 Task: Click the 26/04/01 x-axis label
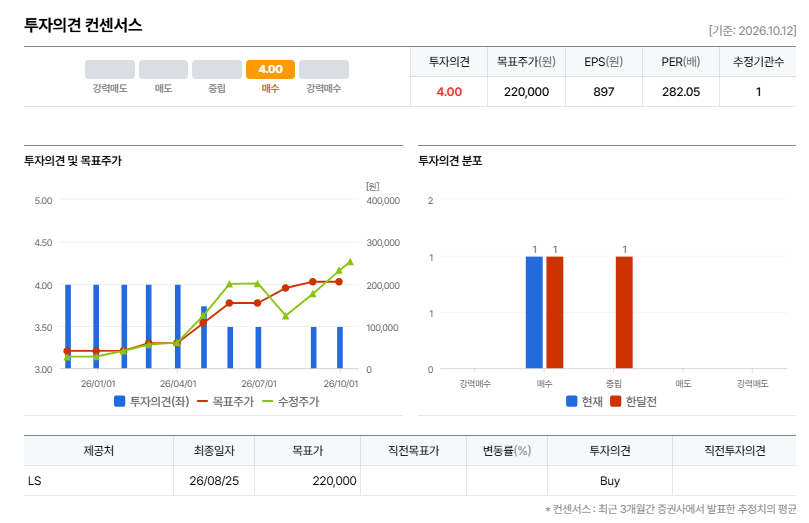[178, 384]
